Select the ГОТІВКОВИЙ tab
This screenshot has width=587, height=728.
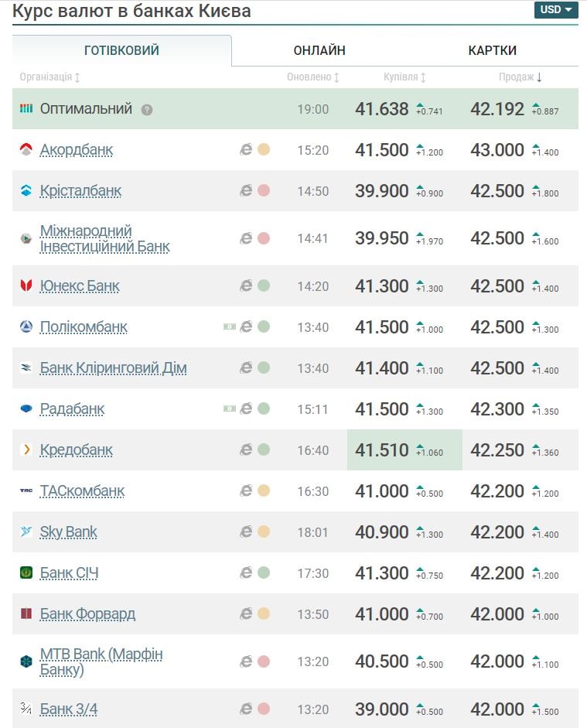(x=121, y=50)
